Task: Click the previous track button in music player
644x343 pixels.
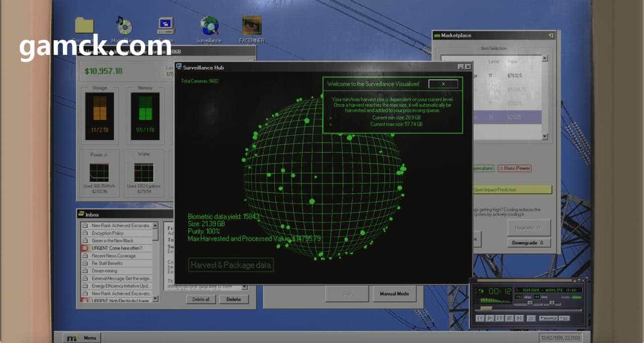Action: pyautogui.click(x=480, y=318)
